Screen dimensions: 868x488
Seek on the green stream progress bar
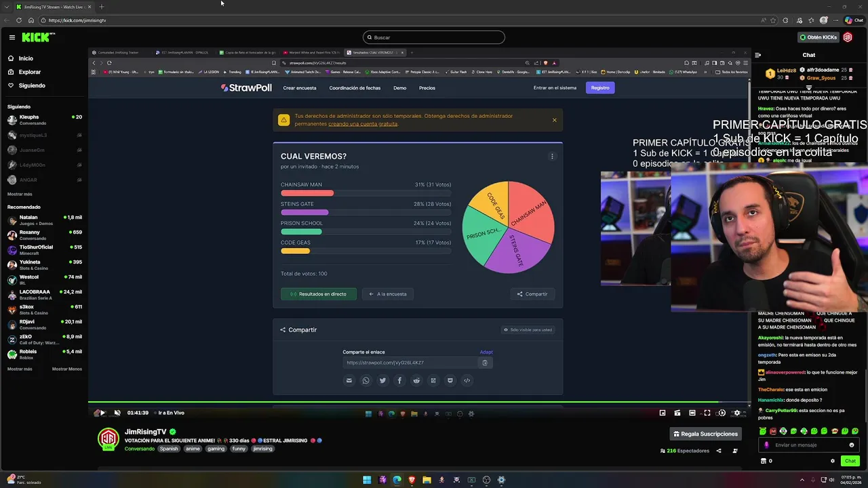point(419,403)
